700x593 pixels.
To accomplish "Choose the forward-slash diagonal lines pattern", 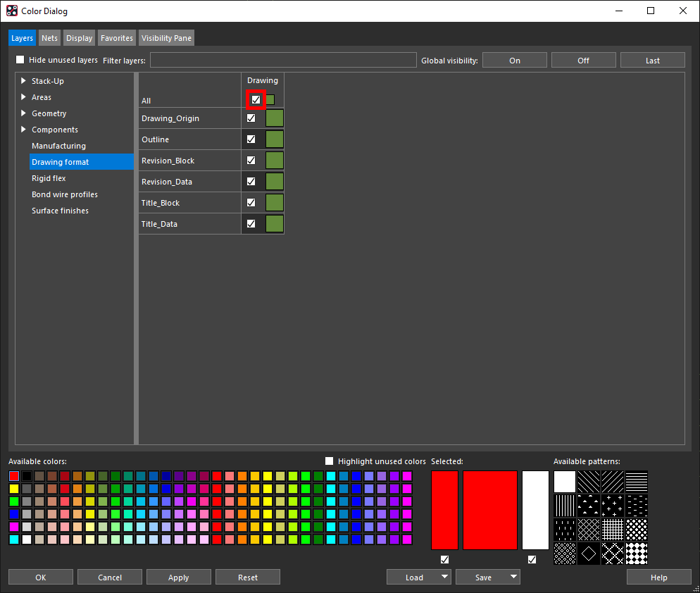I will (x=613, y=482).
